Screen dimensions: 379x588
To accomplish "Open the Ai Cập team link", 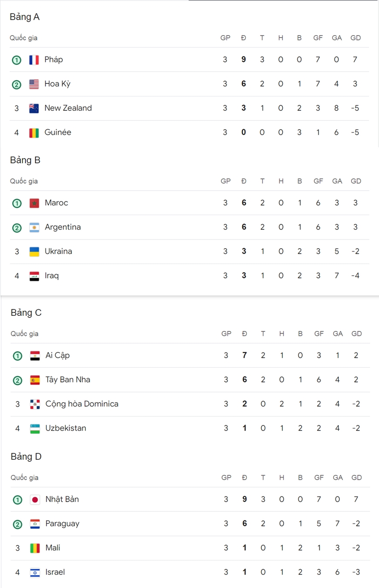I will (x=58, y=356).
